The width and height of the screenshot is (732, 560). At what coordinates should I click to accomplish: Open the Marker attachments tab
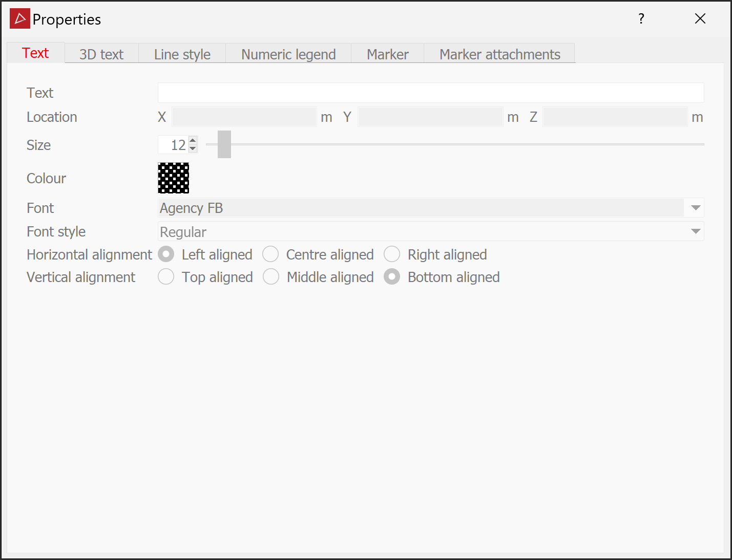click(x=500, y=54)
